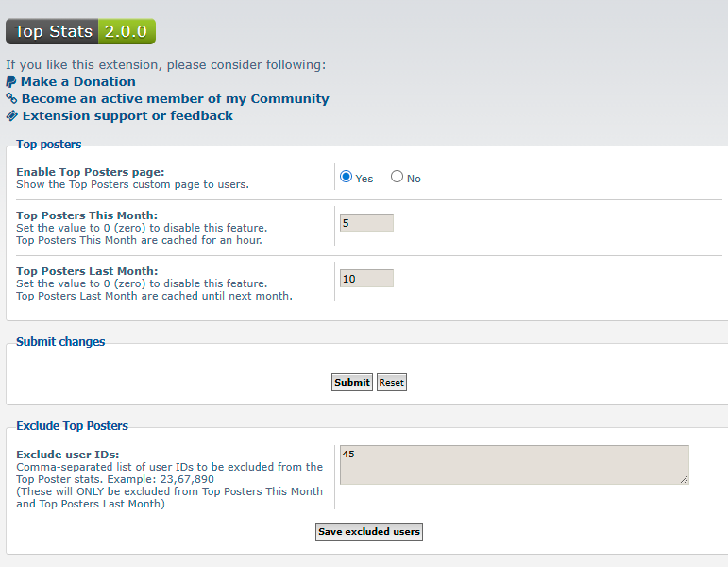
Task: Click Save excluded users button
Action: 369,532
